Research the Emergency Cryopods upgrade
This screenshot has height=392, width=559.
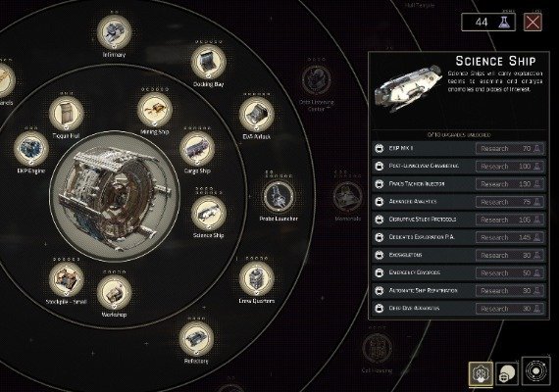510,273
